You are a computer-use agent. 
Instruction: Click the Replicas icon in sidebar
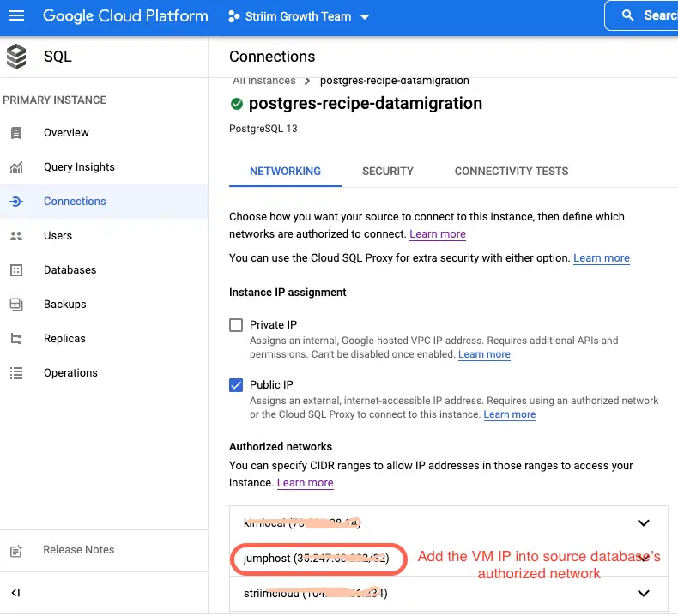click(16, 339)
